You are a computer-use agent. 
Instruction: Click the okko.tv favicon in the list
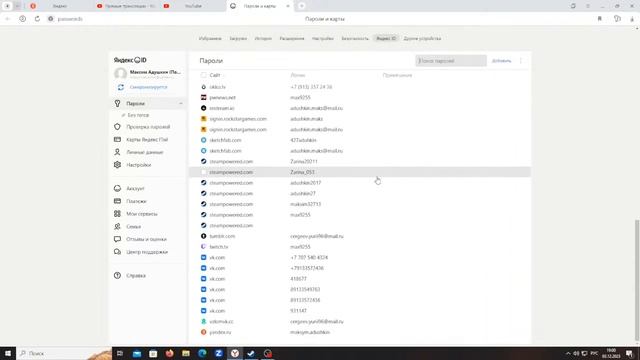tap(204, 87)
